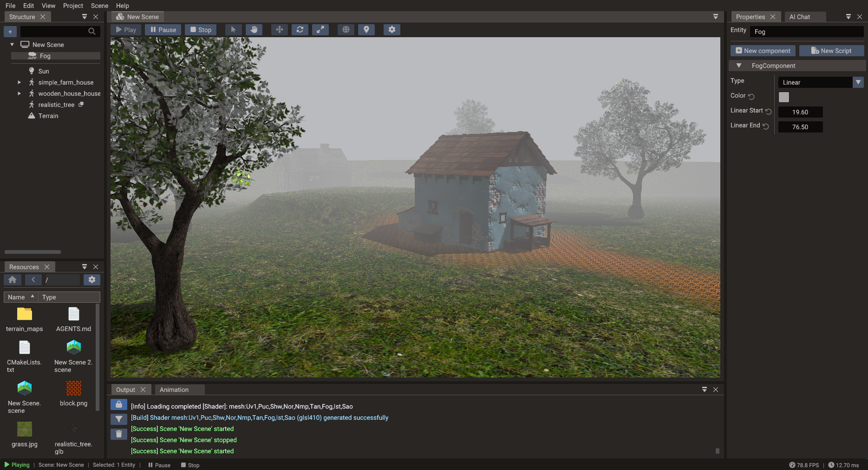Pause the scene from the toolbar

[x=163, y=30]
